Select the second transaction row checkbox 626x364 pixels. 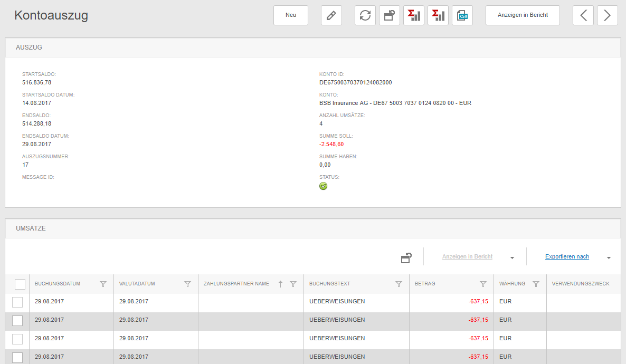[x=17, y=320]
